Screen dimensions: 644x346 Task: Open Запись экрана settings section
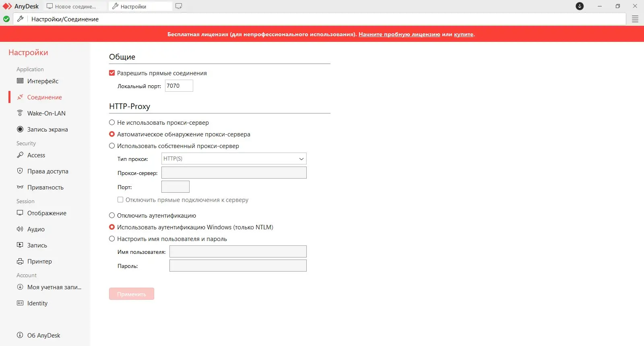coord(47,129)
